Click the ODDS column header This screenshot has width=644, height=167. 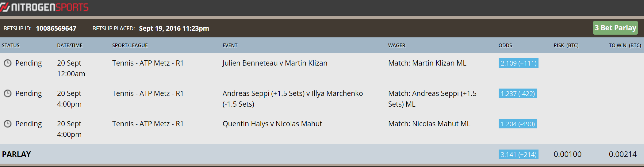click(505, 45)
